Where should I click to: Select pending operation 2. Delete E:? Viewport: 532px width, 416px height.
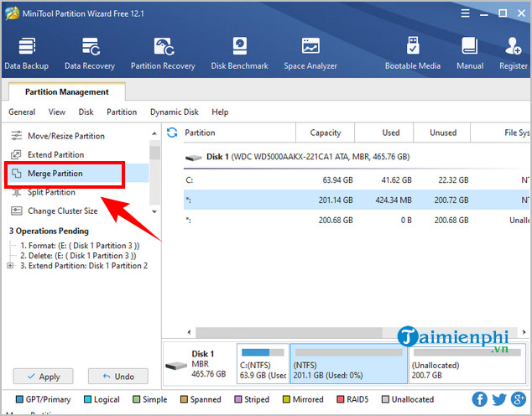78,256
